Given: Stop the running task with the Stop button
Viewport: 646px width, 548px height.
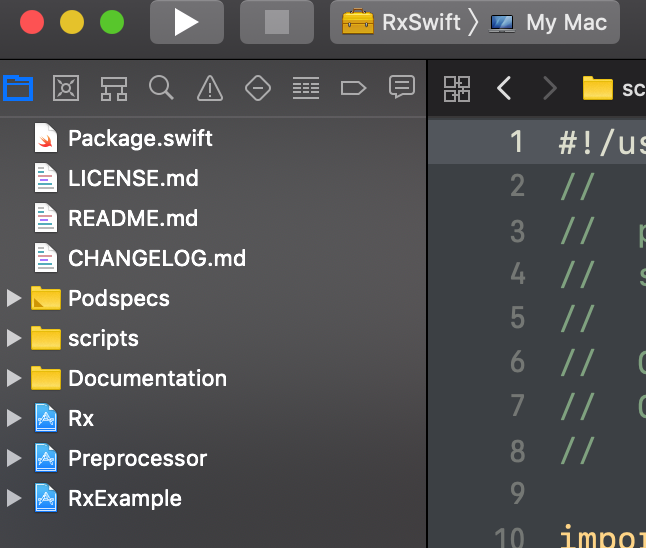Looking at the screenshot, I should (276, 22).
